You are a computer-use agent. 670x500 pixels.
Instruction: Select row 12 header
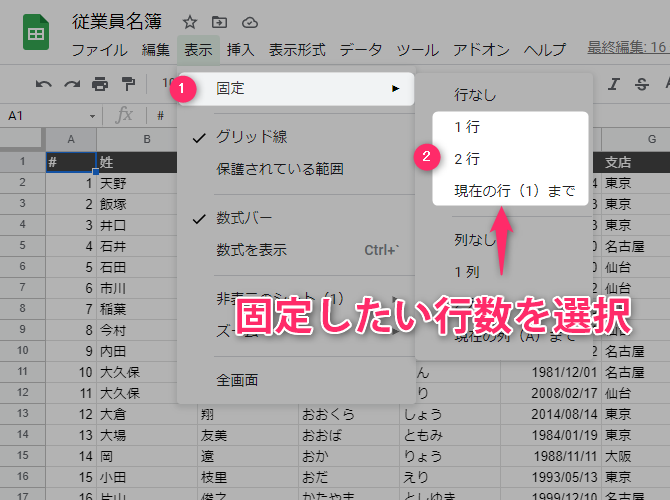22,414
